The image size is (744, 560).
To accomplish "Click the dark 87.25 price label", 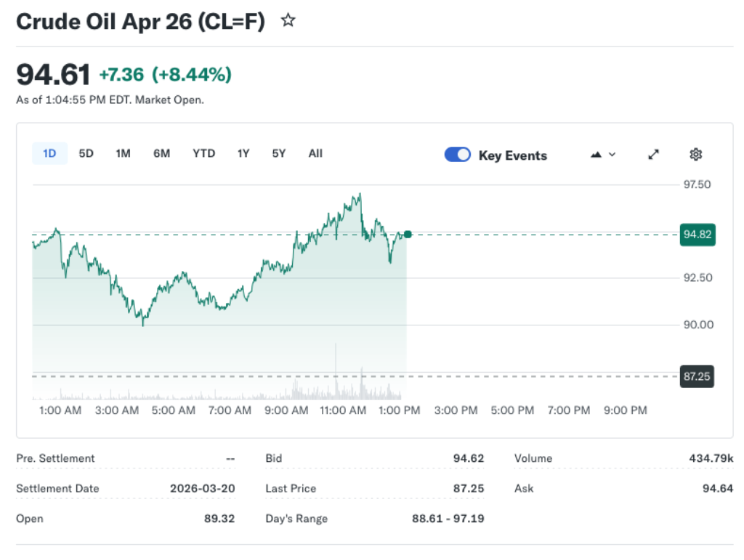I will click(x=697, y=376).
